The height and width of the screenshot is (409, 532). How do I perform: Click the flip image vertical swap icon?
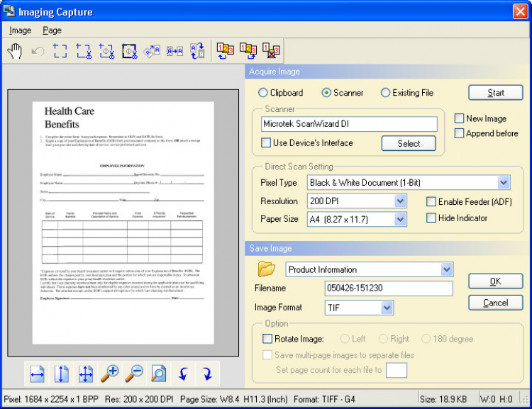[x=197, y=51]
